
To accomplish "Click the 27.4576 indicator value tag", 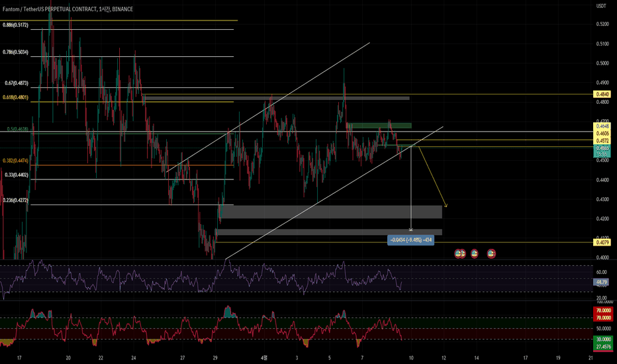I will pyautogui.click(x=603, y=346).
